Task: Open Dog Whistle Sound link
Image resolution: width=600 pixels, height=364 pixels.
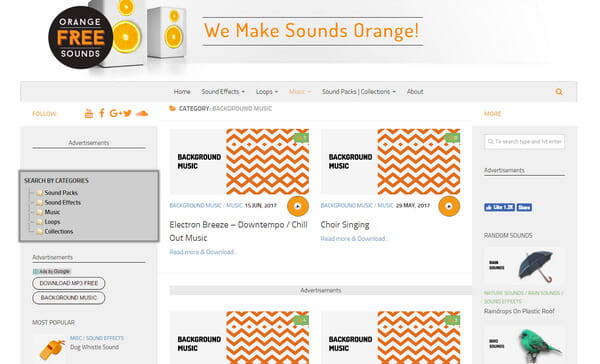Action: coord(95,347)
